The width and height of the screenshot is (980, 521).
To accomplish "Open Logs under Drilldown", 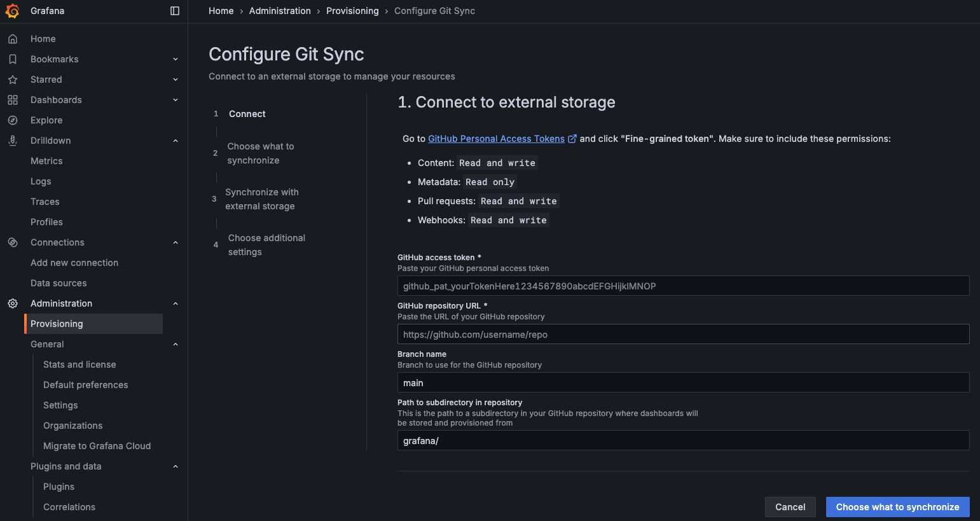I will pos(41,181).
